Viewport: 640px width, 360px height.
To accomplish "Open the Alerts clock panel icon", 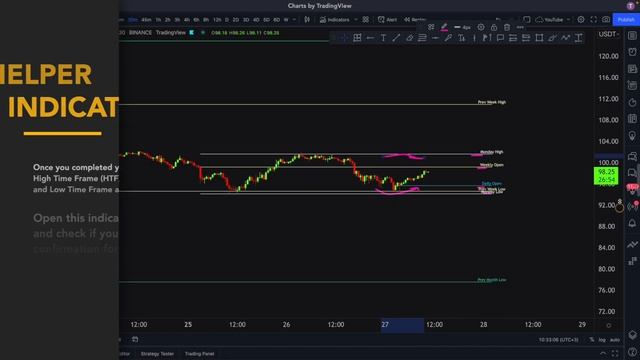I will click(x=632, y=52).
